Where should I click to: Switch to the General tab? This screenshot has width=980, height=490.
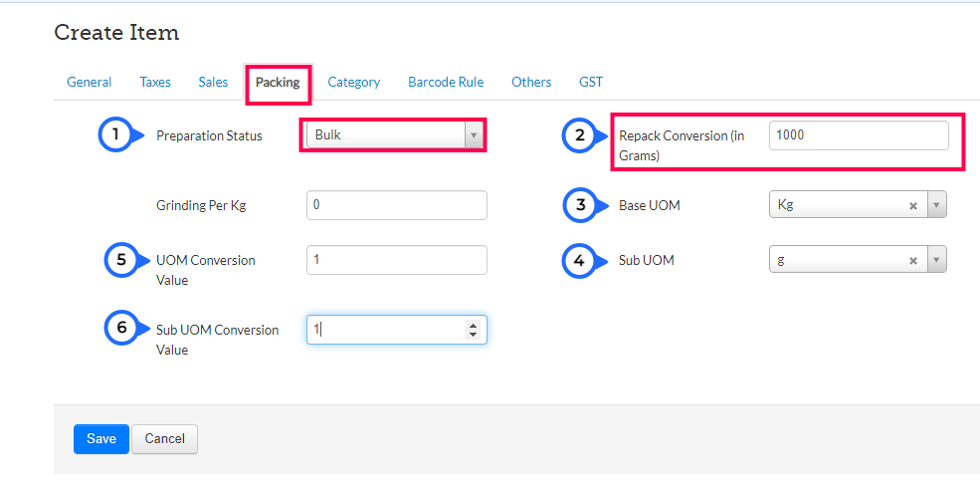(x=89, y=83)
